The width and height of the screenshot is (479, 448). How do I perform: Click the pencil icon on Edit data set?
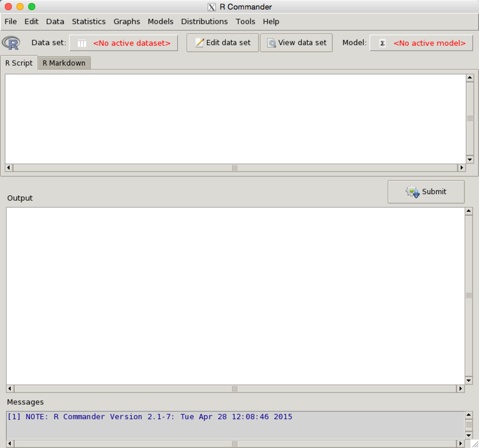pyautogui.click(x=199, y=43)
